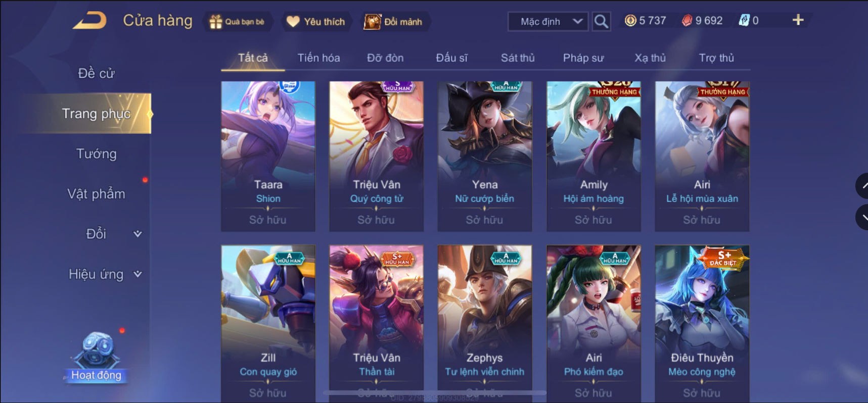Go back using the golden arrow icon
The width and height of the screenshot is (868, 403).
89,21
